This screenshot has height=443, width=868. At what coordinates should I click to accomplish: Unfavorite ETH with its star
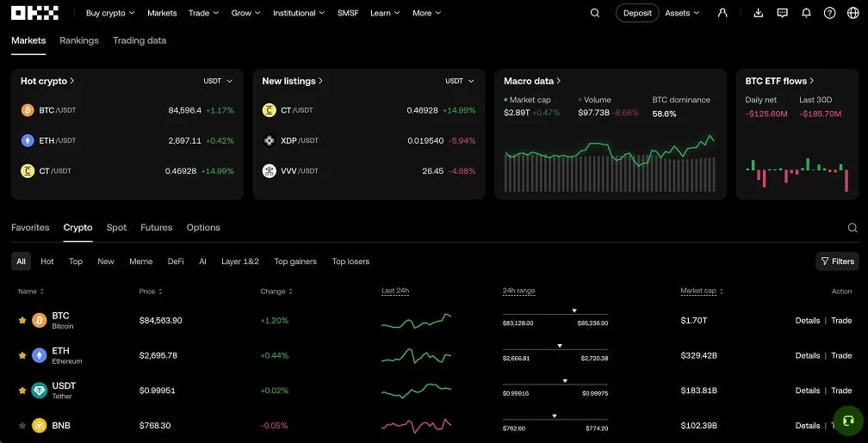pos(22,355)
